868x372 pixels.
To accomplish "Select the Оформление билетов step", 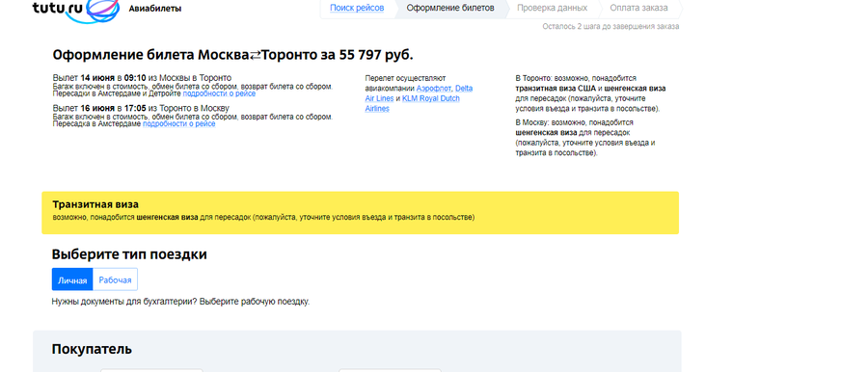I will point(450,9).
